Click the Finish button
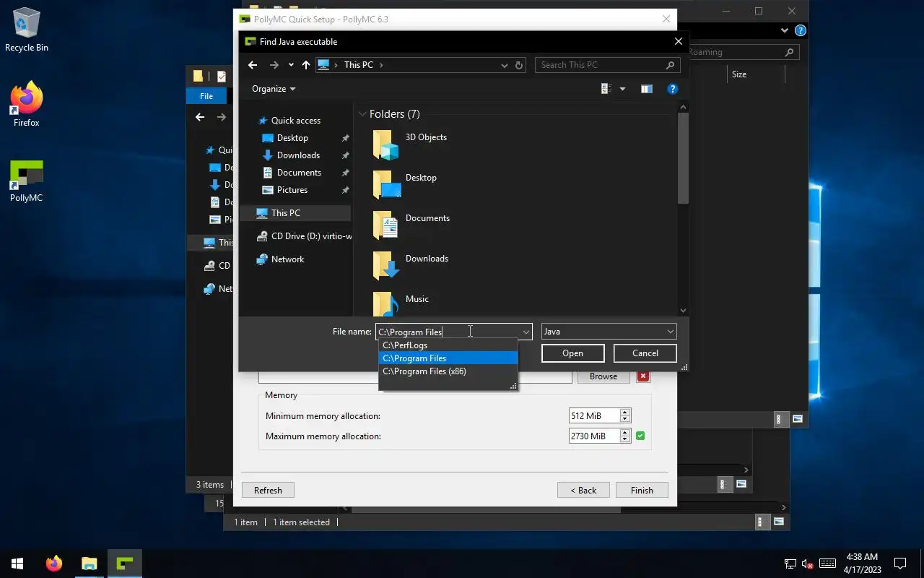Image resolution: width=924 pixels, height=578 pixels. 642,490
